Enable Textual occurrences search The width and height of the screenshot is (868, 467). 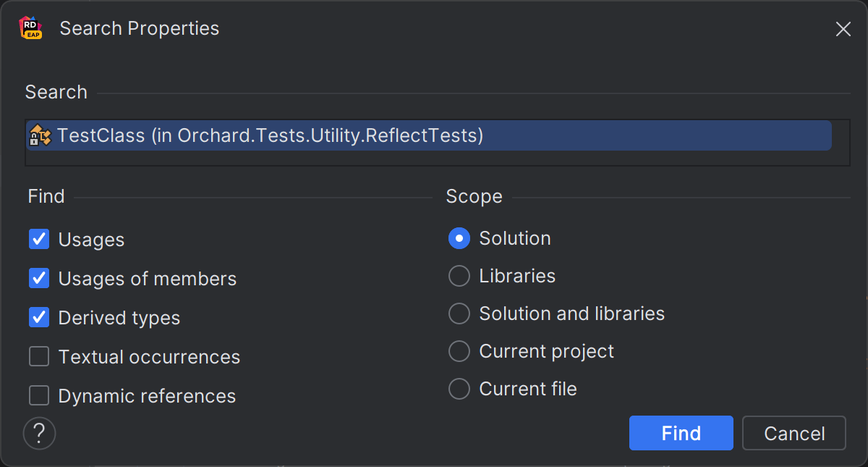click(x=39, y=356)
